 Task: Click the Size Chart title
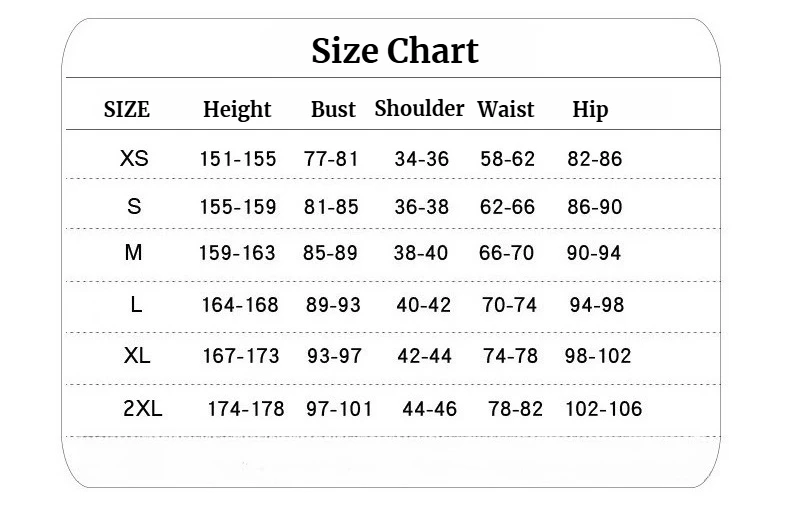point(394,51)
